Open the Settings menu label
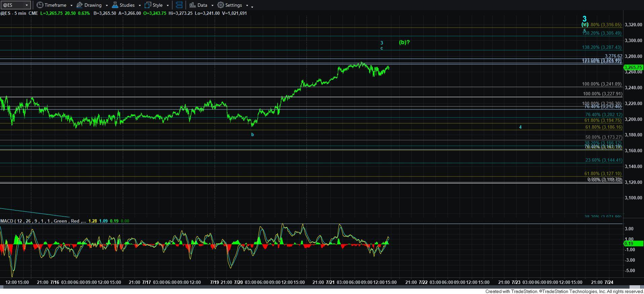Screen dimensions: 644x294 pos(234,5)
